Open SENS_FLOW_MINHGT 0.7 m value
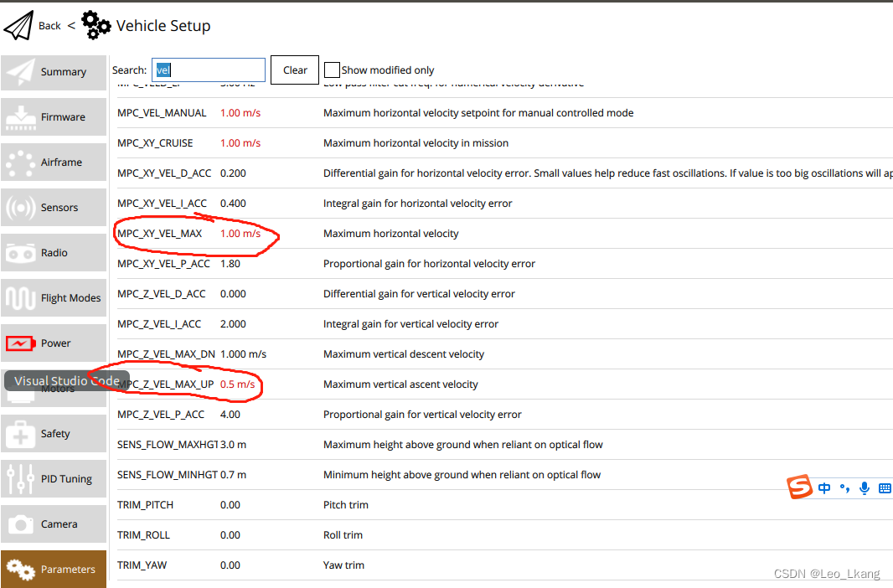The image size is (893, 588). point(233,475)
